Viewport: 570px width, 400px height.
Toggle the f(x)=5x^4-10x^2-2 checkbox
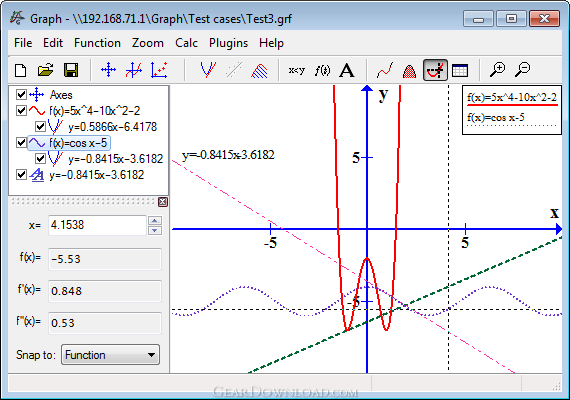[21, 111]
